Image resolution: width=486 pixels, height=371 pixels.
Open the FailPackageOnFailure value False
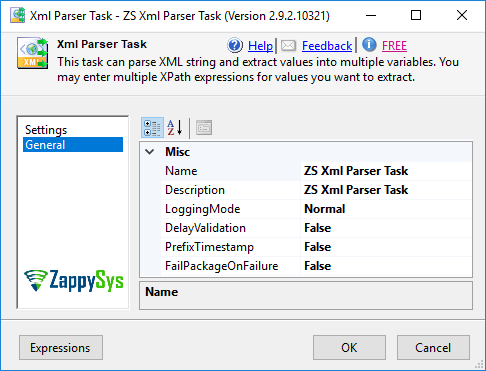pos(386,266)
